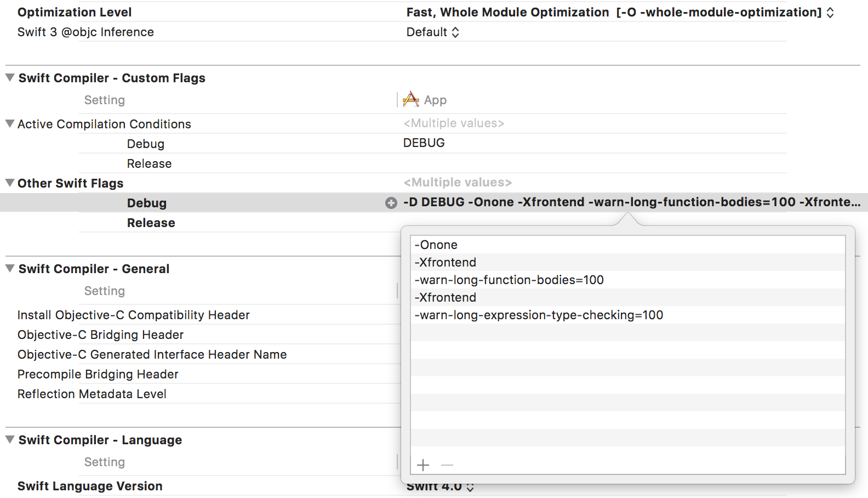Select the -Onone entry in the flags list
The image size is (868, 498).
click(x=628, y=245)
